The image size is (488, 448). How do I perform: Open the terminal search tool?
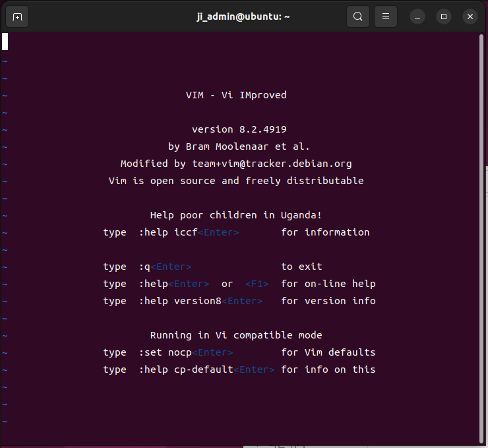(x=358, y=16)
